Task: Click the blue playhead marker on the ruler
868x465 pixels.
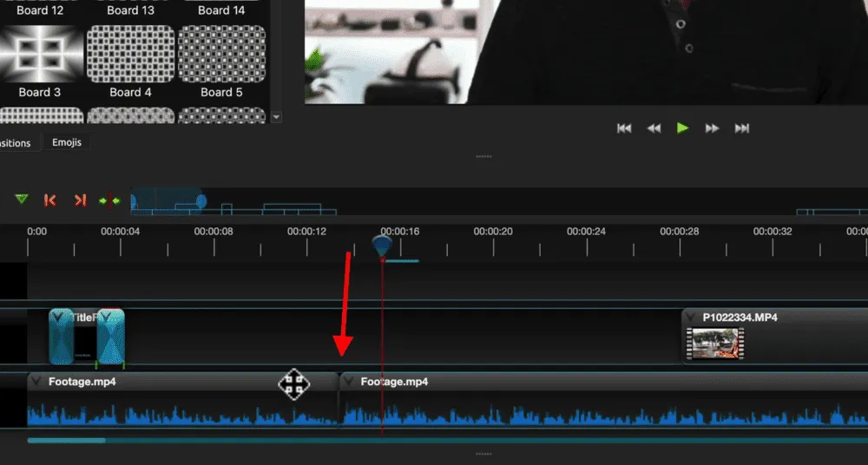Action: [382, 246]
